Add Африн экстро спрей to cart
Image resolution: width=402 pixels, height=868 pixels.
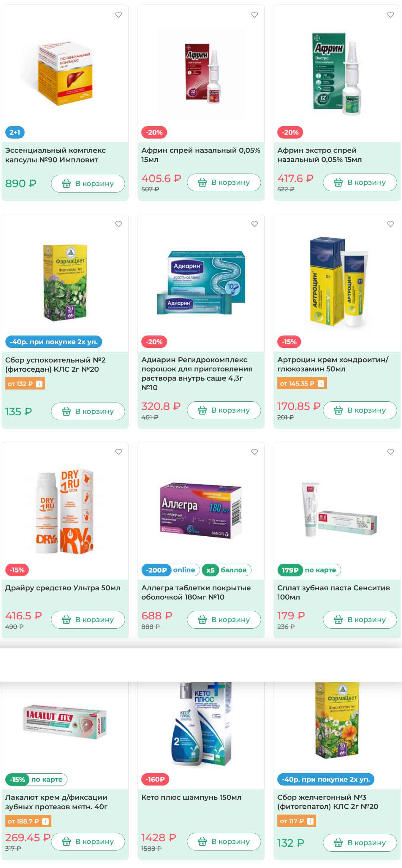coord(360,182)
